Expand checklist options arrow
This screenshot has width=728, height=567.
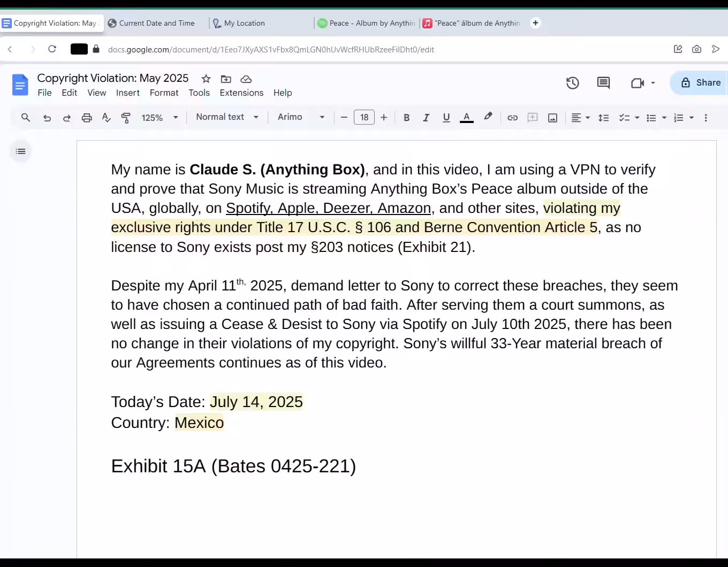(x=637, y=118)
